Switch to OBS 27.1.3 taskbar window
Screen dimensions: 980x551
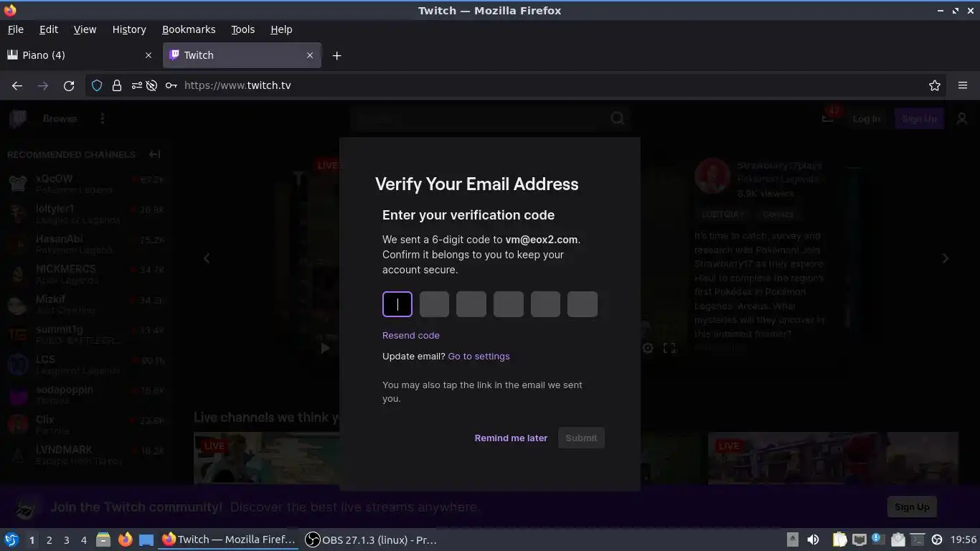pos(372,540)
